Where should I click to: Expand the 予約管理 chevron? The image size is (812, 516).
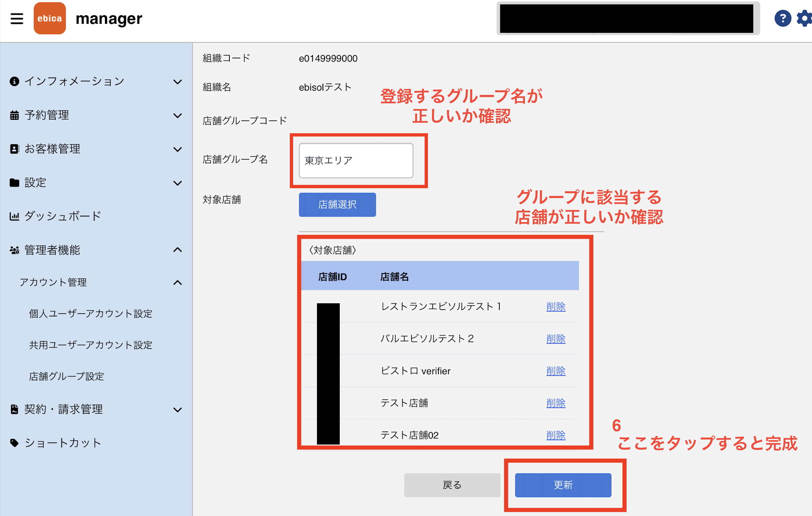pos(177,116)
